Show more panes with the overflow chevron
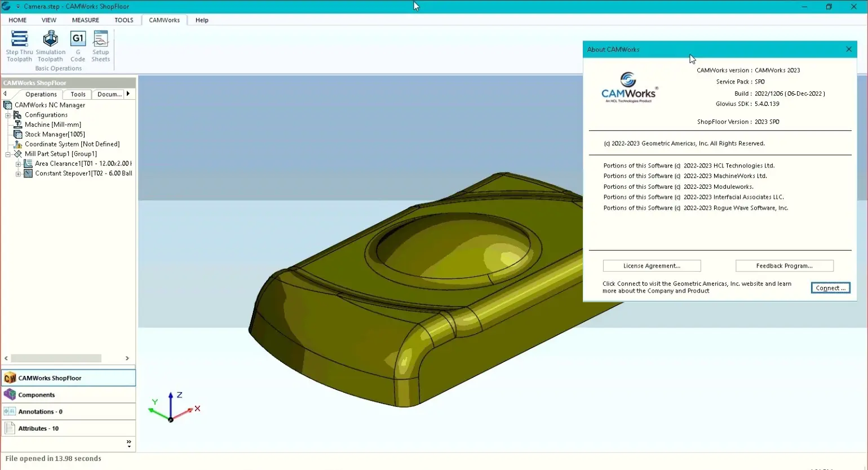 pos(129,444)
